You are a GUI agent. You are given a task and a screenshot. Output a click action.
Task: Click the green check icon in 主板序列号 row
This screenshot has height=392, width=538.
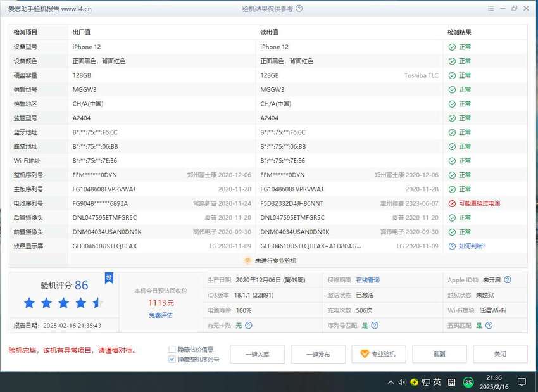(x=452, y=189)
